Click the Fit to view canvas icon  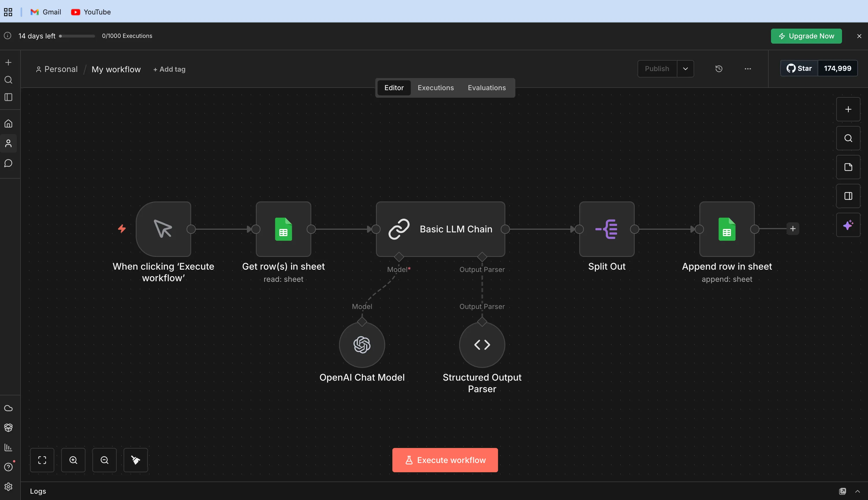(42, 460)
